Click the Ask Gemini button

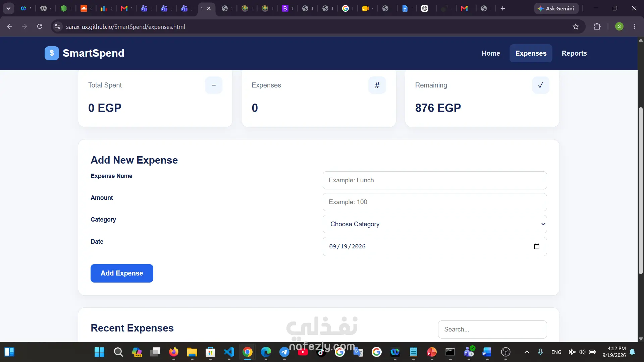[556, 8]
